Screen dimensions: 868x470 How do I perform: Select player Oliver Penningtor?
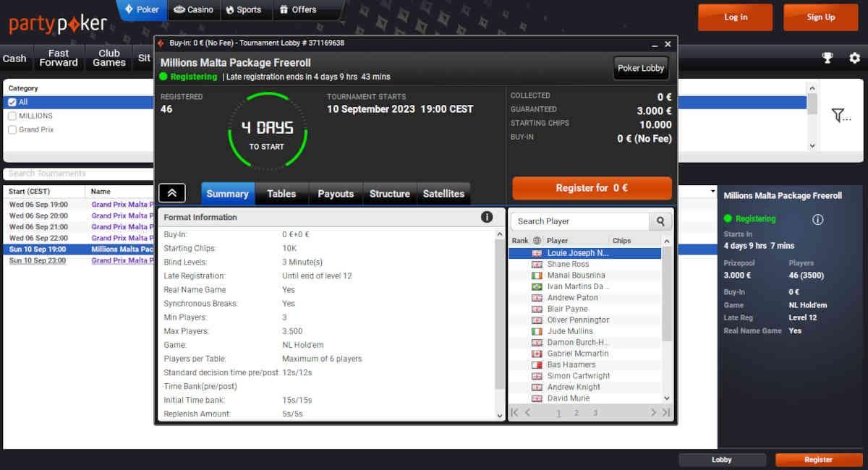pyautogui.click(x=584, y=320)
